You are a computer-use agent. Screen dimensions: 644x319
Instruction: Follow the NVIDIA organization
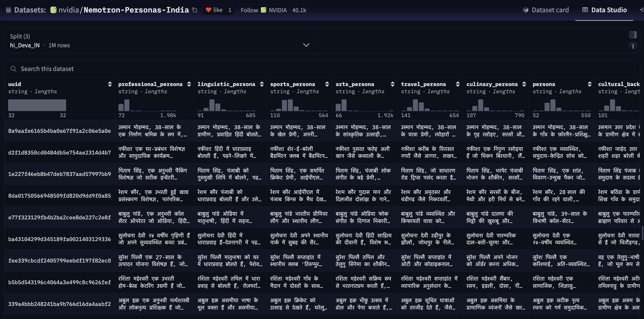(249, 10)
